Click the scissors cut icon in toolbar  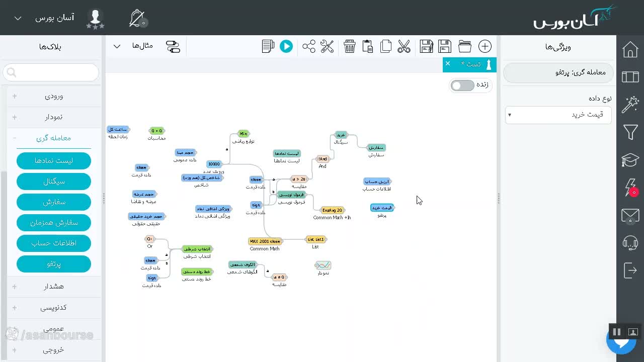coord(404,46)
